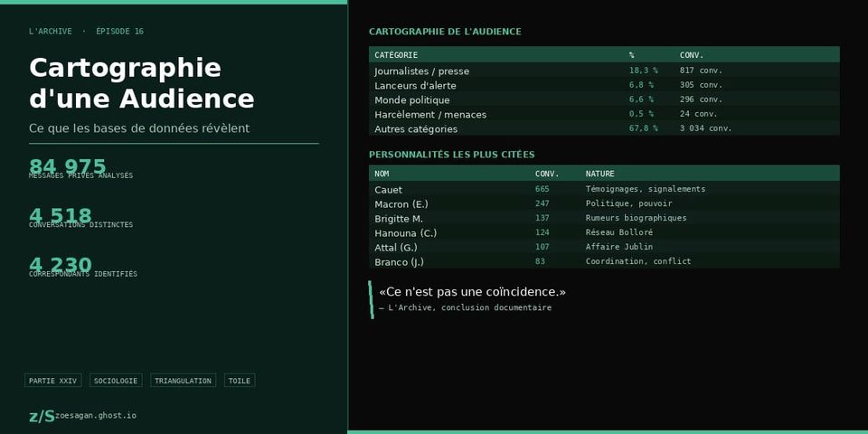Click the 6,8 % value
This screenshot has height=434, width=868.
(641, 85)
